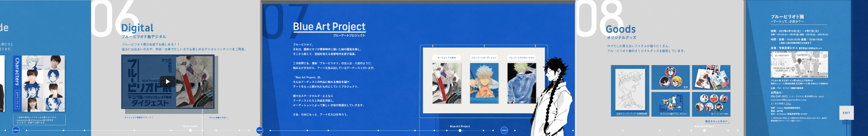Image resolution: width=868 pixels, height=136 pixels.
Task: Open the MENU button near the braided-hair character
Action: (x=504, y=130)
